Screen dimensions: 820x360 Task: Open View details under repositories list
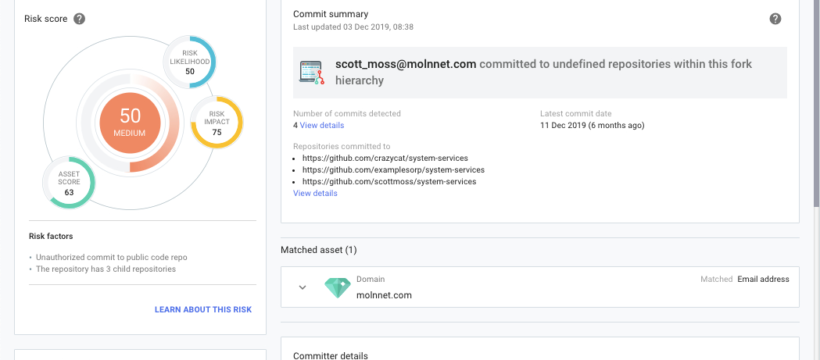[x=315, y=193]
